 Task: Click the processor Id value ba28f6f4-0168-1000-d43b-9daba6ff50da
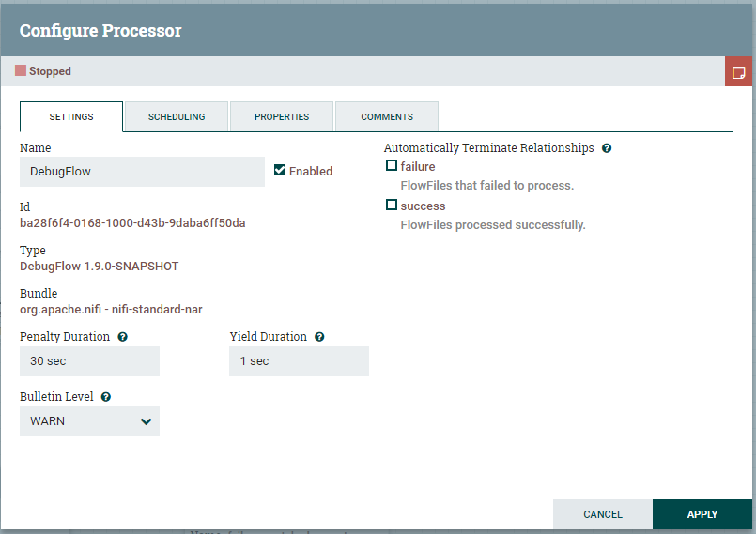132,223
